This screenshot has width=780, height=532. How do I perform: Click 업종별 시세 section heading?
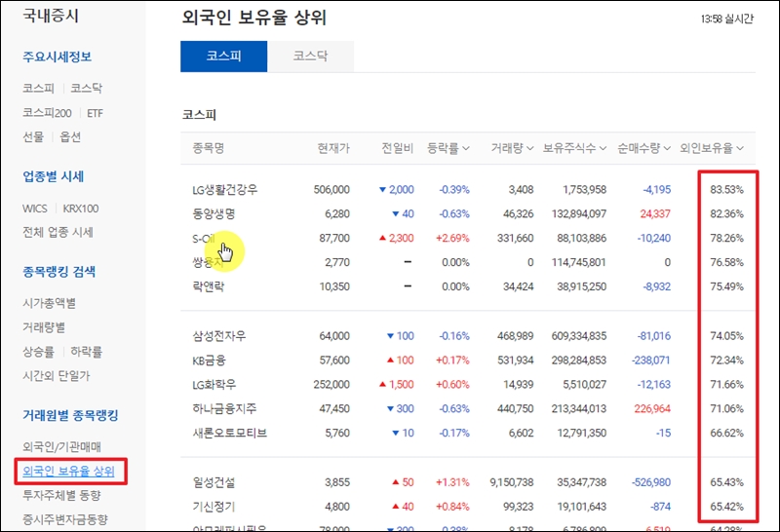54,176
